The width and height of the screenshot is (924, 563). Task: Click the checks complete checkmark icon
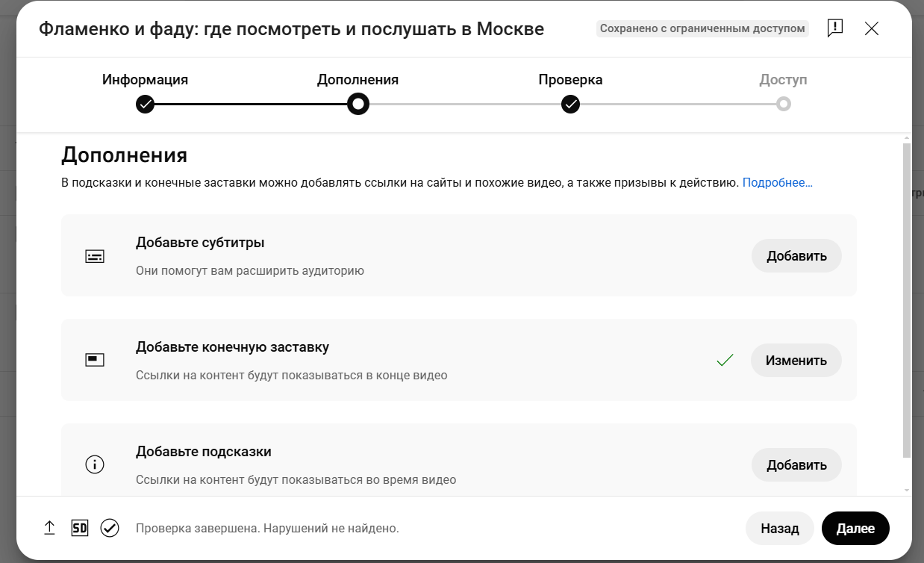[110, 528]
